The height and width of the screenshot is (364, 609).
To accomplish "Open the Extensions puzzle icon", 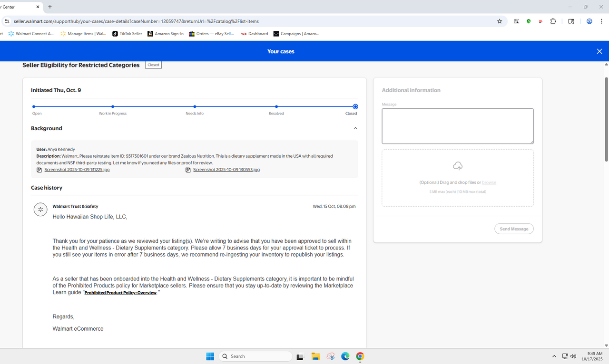I will (553, 21).
